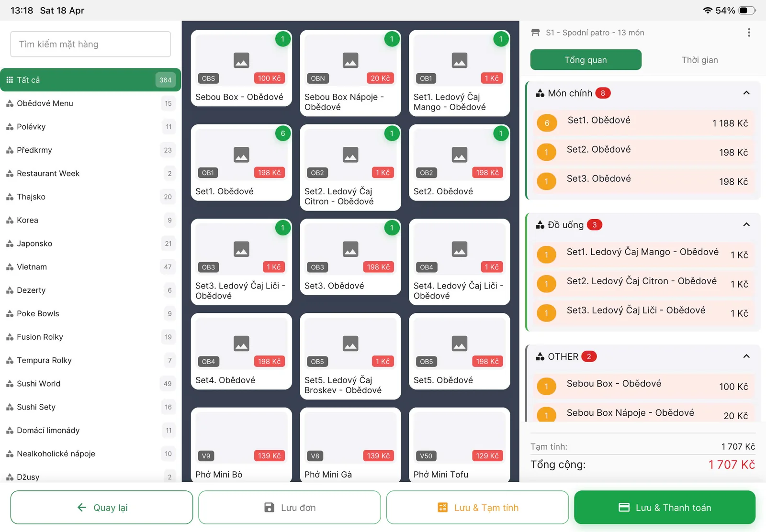766x532 pixels.
Task: Add Set3. Ledový Čaj Liči - Obědové card
Action: coord(241,262)
